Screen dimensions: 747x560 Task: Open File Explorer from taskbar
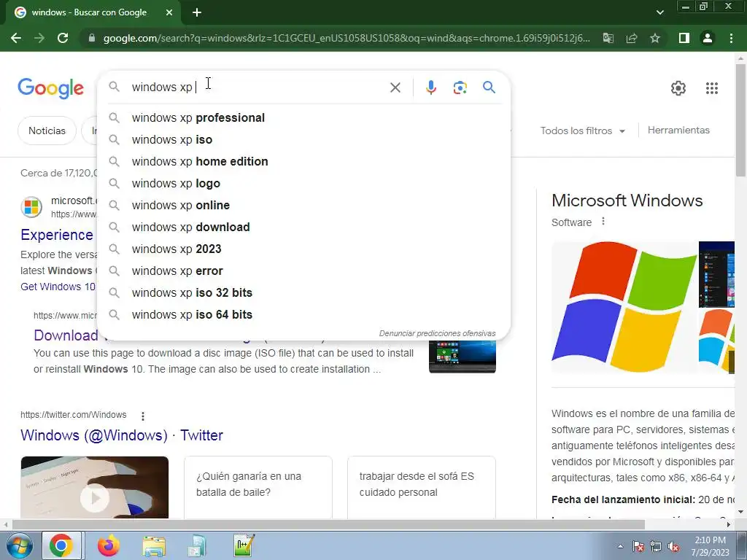click(155, 546)
